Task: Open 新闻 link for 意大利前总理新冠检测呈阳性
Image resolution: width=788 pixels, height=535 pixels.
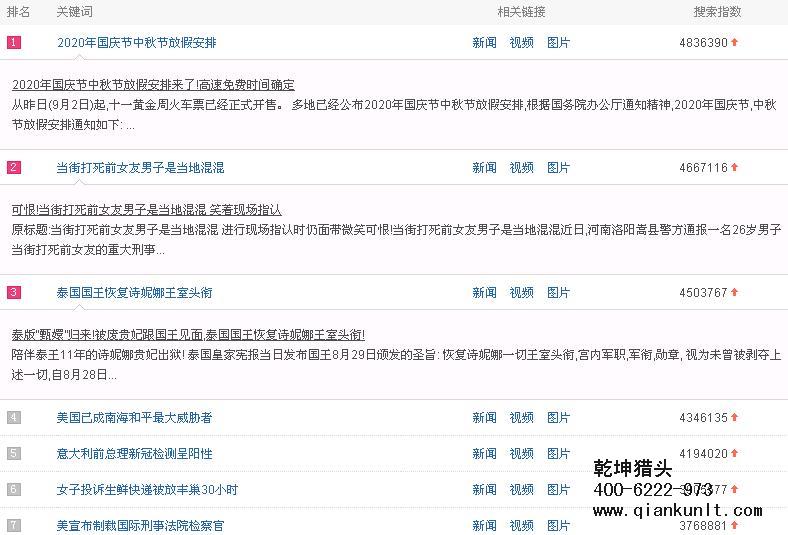Action: (484, 454)
